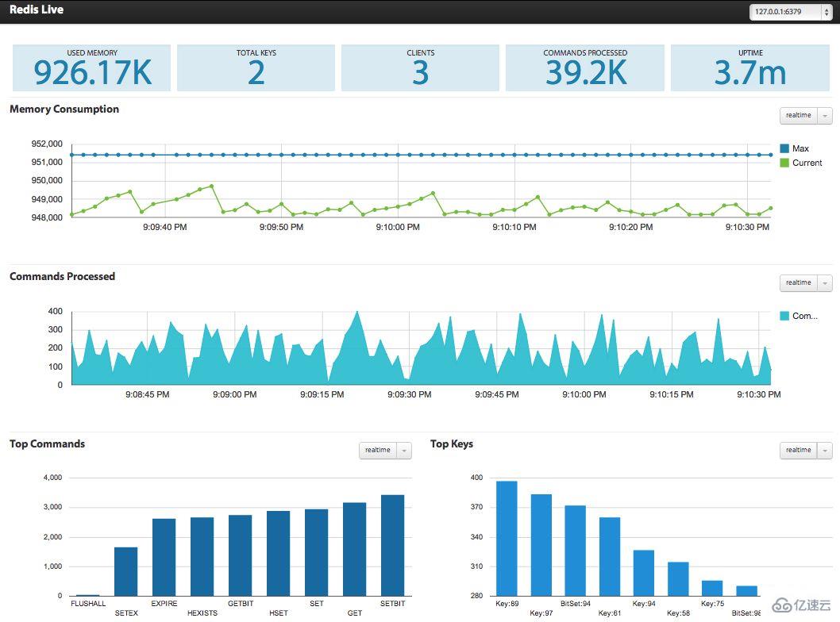Expand the caret beside Commands Processed realtime
This screenshot has width=840, height=622.
pyautogui.click(x=825, y=283)
